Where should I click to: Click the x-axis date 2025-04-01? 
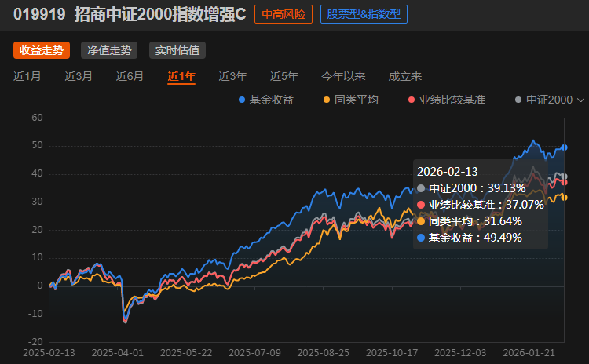pyautogui.click(x=118, y=353)
